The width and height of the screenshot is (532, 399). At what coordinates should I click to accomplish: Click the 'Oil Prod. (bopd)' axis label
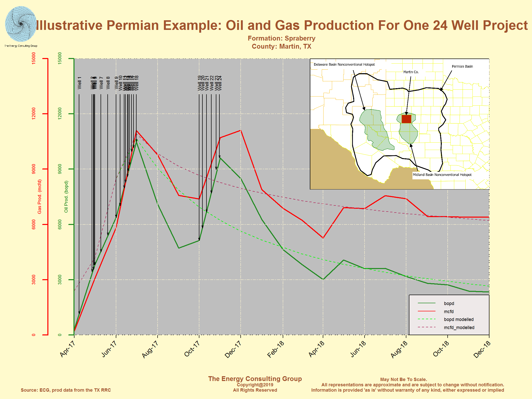coord(66,197)
